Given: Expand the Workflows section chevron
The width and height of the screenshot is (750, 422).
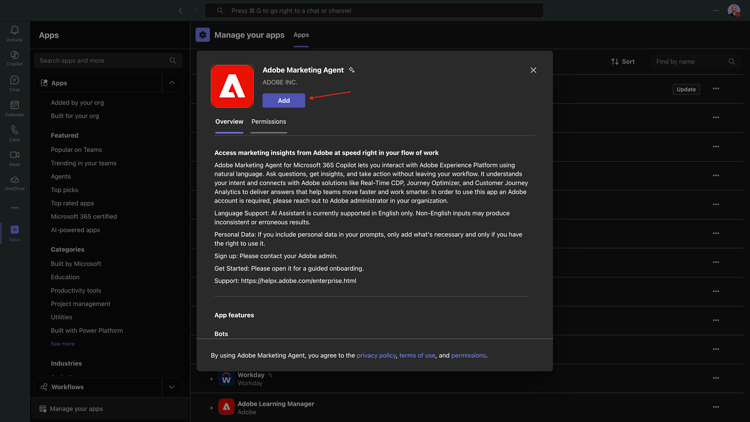Looking at the screenshot, I should 172,387.
